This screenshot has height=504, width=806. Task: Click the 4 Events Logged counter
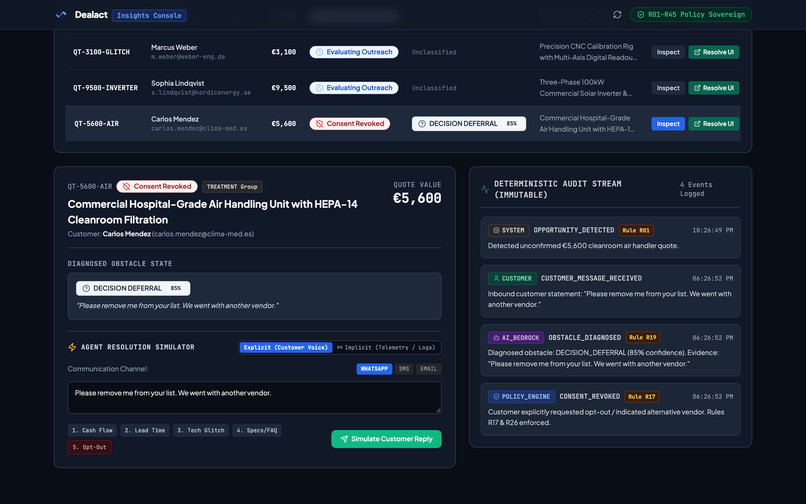696,189
